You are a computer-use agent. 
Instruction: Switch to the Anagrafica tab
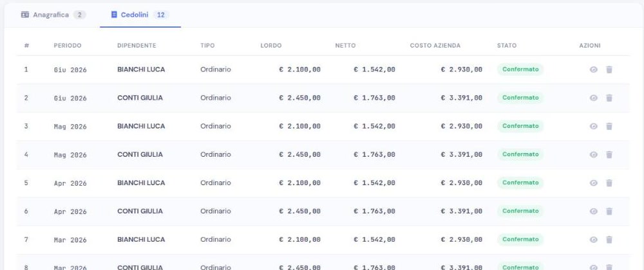pos(53,15)
